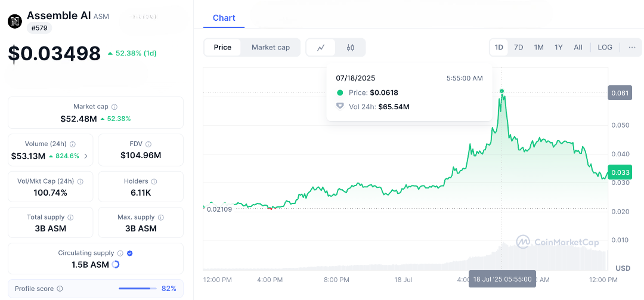Click the $0.03498 price text

[54, 54]
